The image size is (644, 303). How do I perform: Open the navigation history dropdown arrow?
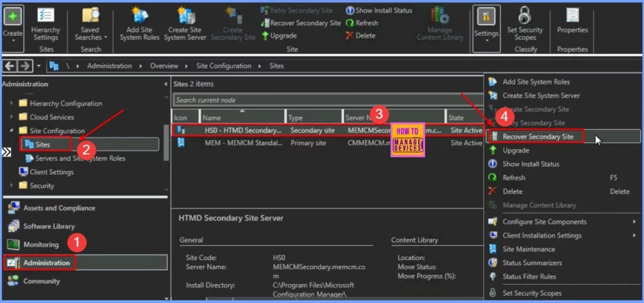38,66
